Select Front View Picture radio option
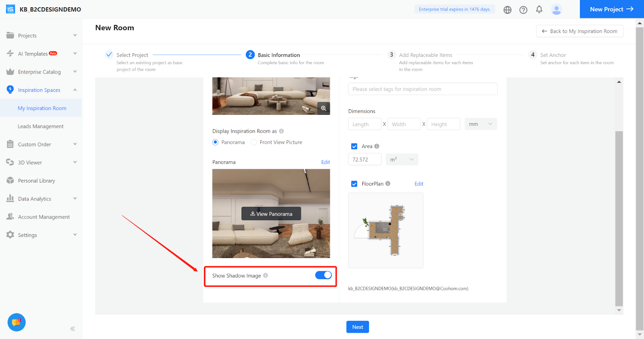Image resolution: width=644 pixels, height=339 pixels. tap(254, 142)
